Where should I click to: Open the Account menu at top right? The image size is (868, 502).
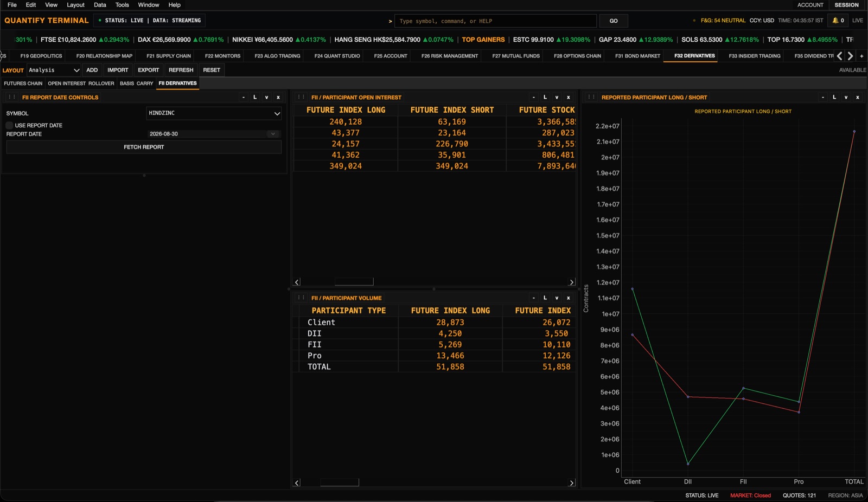tap(810, 5)
